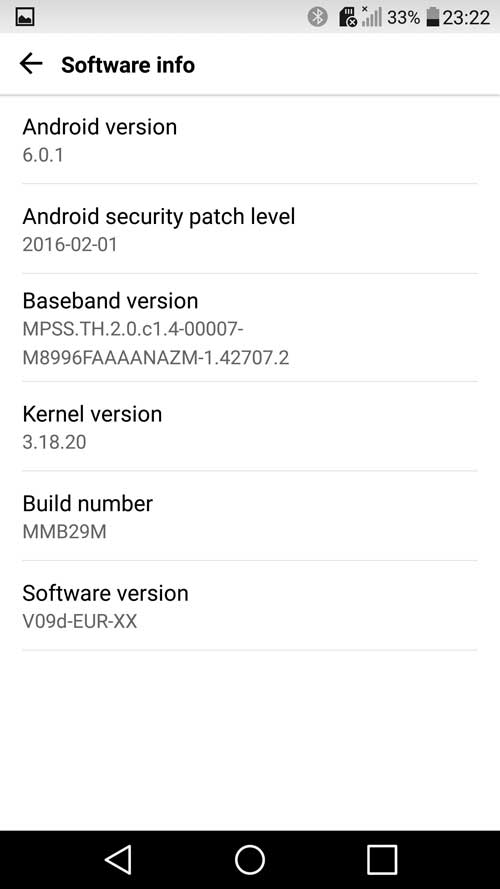Select the Android version entry
The height and width of the screenshot is (889, 500).
point(250,139)
